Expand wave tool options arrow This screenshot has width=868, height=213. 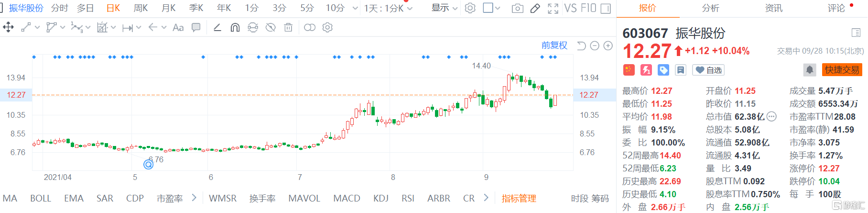[x=88, y=27]
